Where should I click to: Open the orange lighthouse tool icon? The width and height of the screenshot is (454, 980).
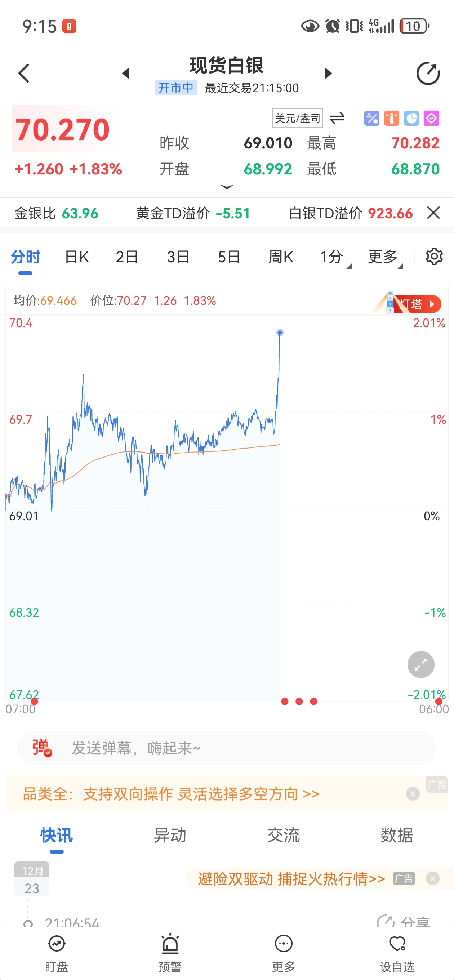point(391,118)
